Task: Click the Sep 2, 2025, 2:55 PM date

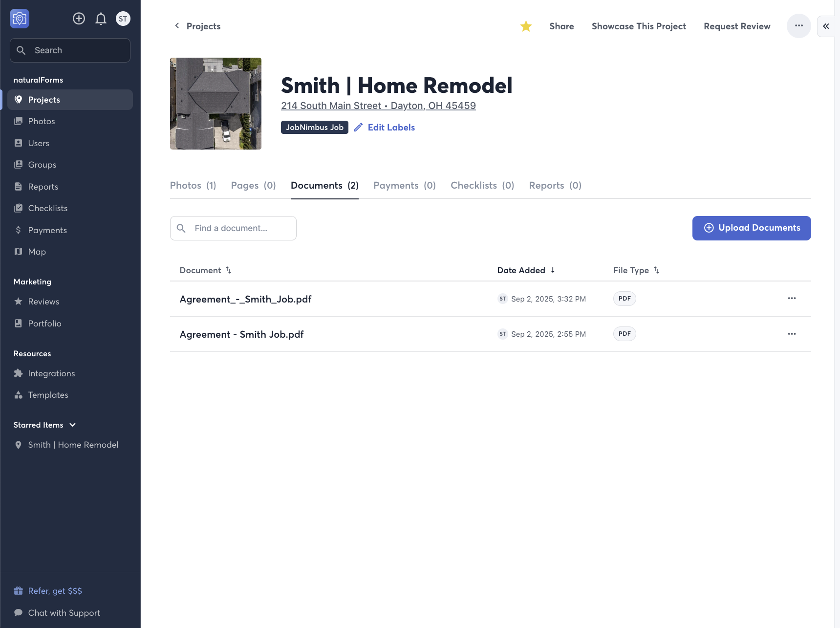Action: click(x=548, y=334)
